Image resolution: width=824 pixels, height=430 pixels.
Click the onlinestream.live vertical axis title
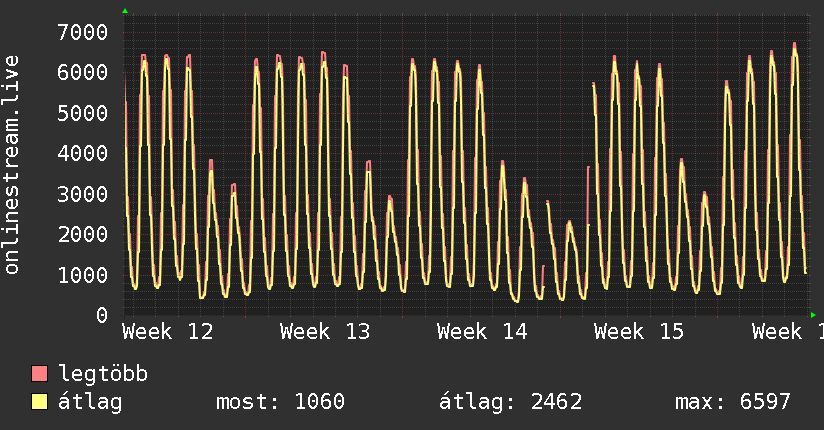(x=12, y=165)
